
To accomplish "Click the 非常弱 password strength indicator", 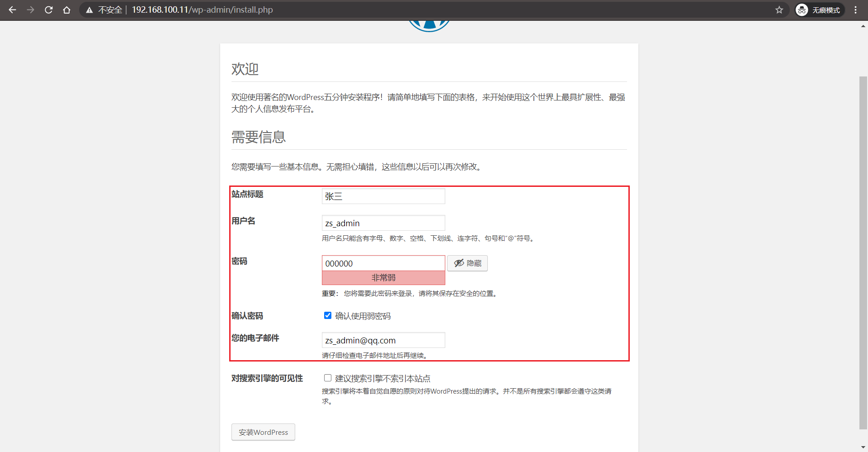I will point(383,278).
